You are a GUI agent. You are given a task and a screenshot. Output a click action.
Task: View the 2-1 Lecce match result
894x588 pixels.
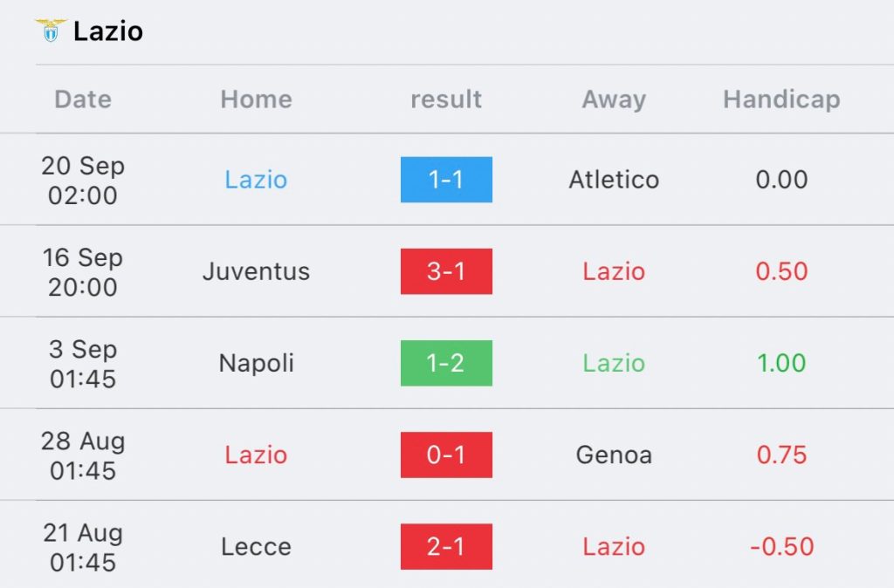coord(446,546)
